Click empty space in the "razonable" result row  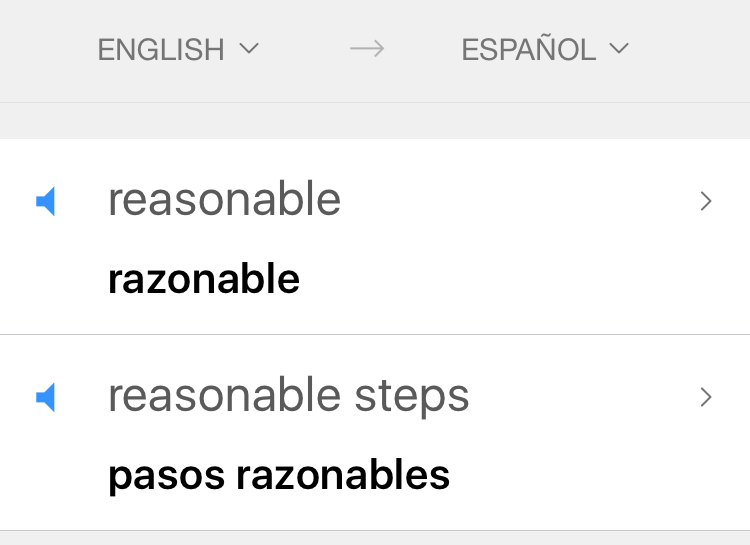tap(502, 279)
